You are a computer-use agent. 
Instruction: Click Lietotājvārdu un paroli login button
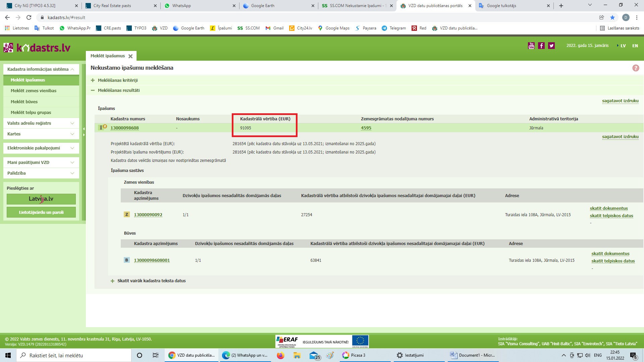(x=41, y=212)
